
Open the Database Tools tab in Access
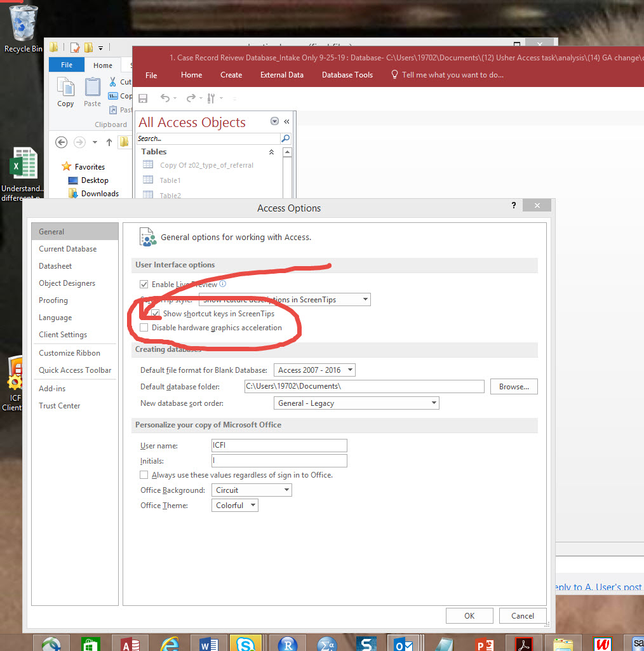[x=347, y=75]
